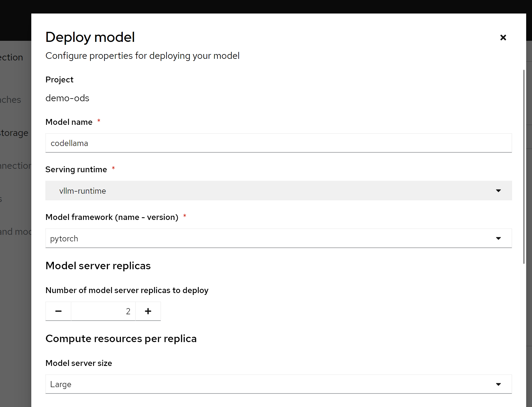Viewport: 532px width, 407px height.
Task: Increase replicas with the plus button
Action: coord(148,311)
